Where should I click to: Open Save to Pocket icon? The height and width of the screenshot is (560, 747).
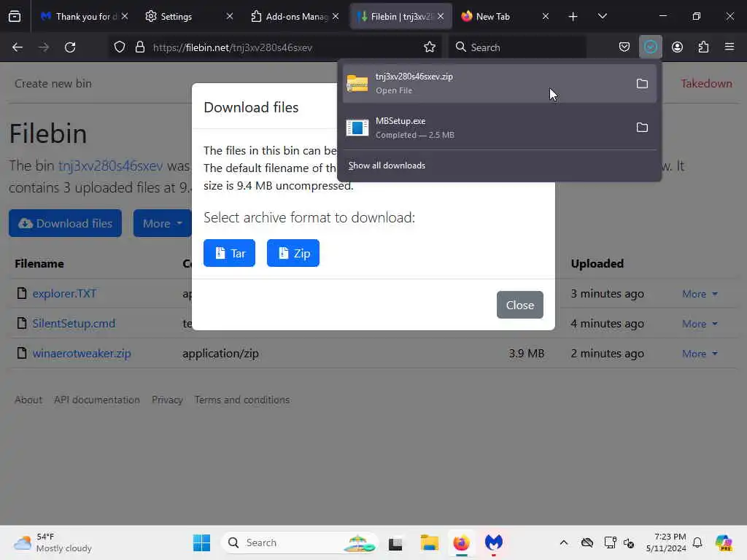pos(624,47)
